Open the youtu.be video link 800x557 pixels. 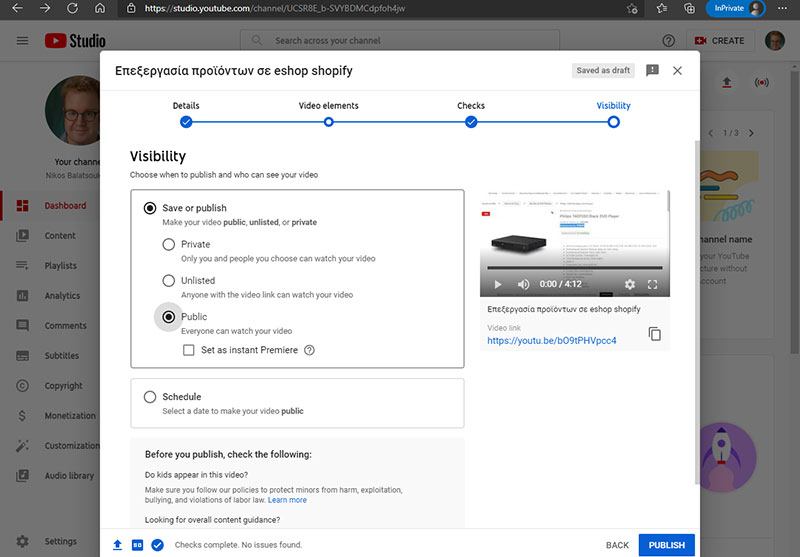tap(552, 341)
